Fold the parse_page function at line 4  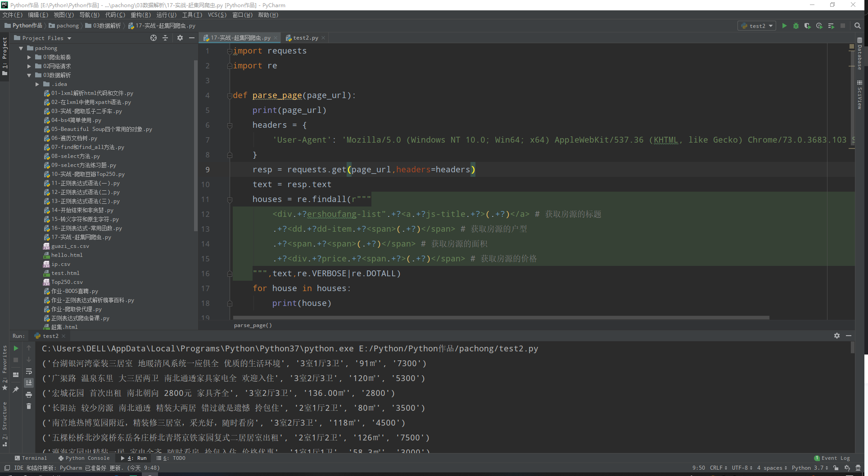[230, 95]
